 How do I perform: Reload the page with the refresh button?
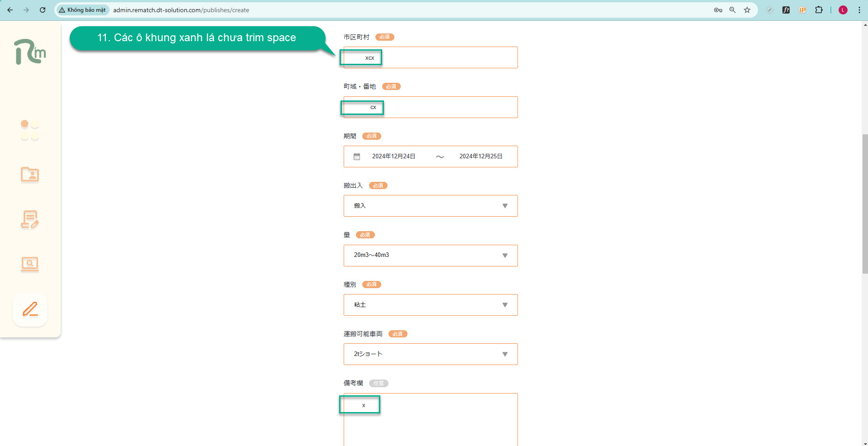[x=43, y=10]
